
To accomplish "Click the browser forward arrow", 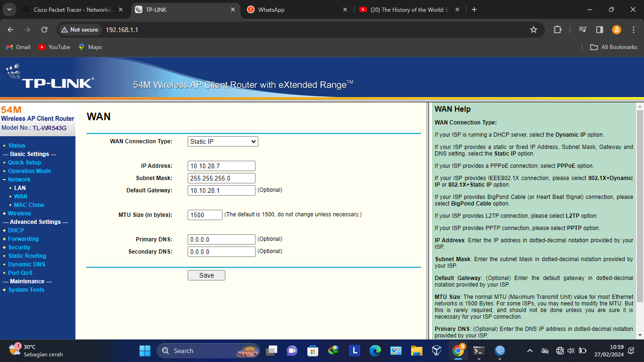I will pyautogui.click(x=27, y=30).
